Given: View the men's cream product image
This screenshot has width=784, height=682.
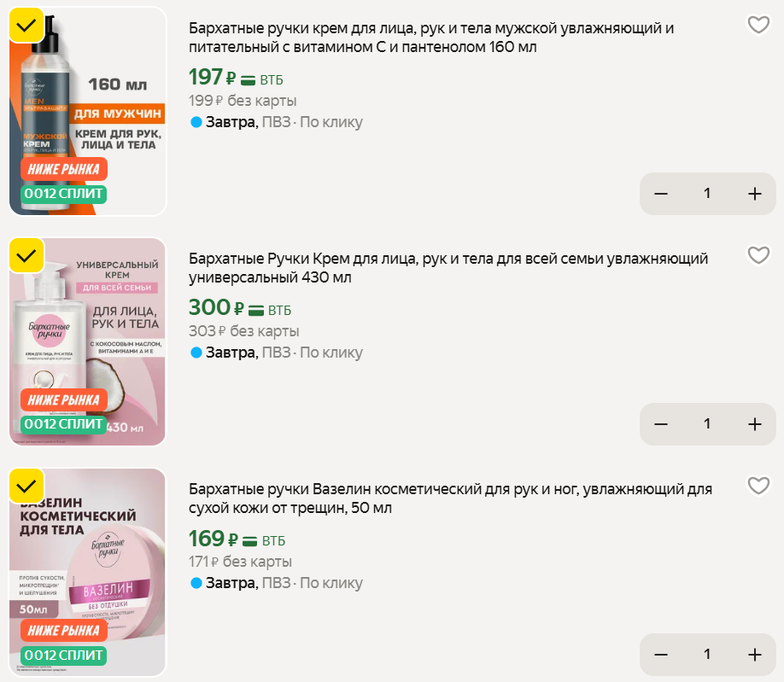Looking at the screenshot, I should [88, 111].
